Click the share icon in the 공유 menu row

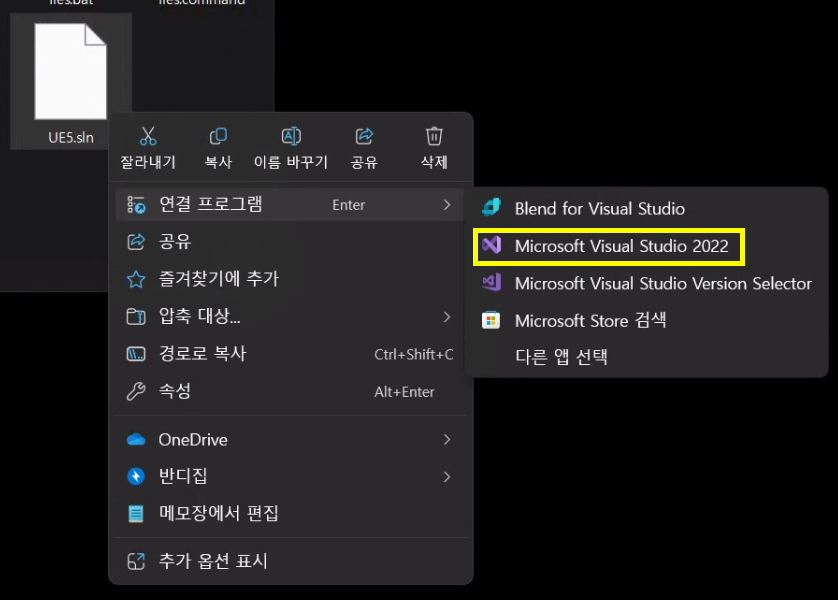pyautogui.click(x=136, y=241)
